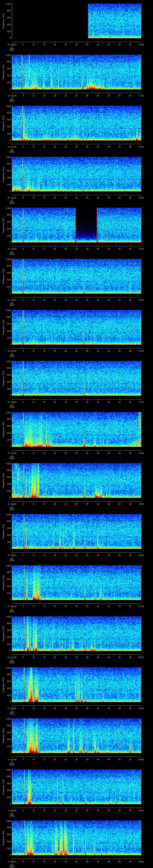Click the spectrogram panel starting at 21:21:00

click(77, 633)
